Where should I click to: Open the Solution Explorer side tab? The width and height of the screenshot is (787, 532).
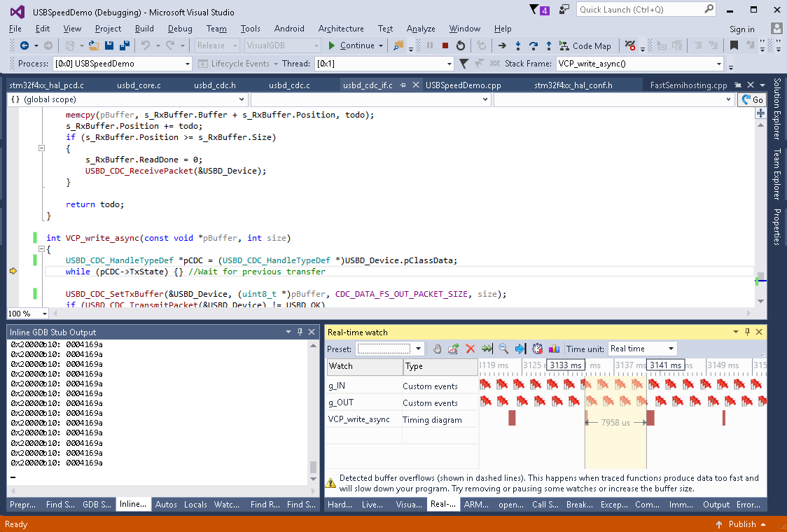point(777,108)
